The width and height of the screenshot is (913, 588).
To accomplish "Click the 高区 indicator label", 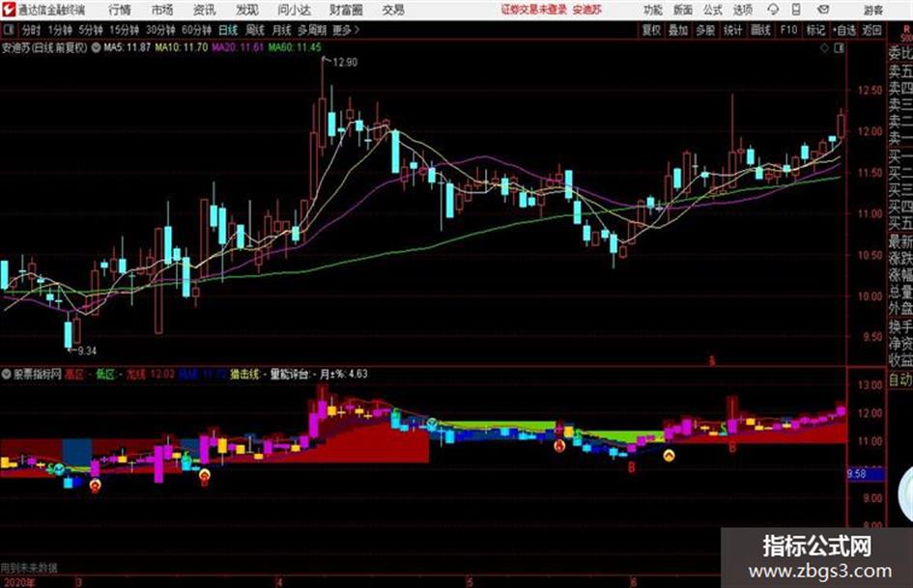I will pyautogui.click(x=74, y=375).
